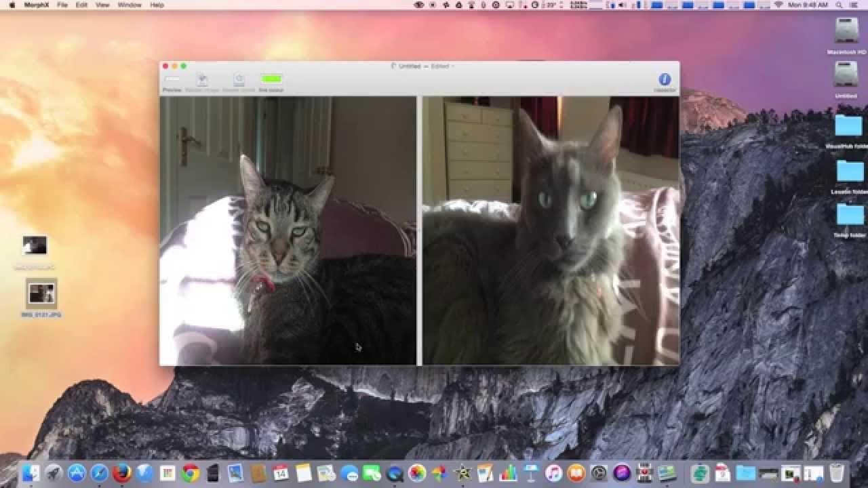Select the JPG image file on desktop
This screenshot has width=868, height=488.
tap(41, 293)
